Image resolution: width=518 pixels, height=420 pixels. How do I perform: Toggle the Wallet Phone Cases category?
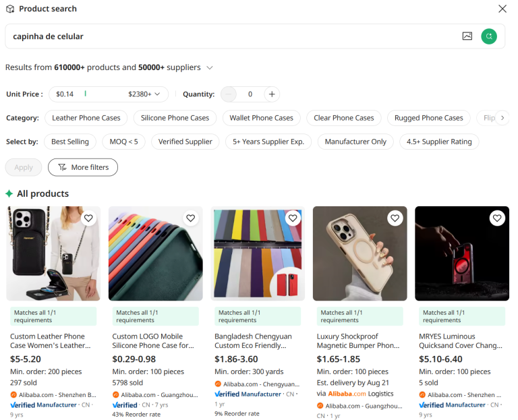click(261, 118)
